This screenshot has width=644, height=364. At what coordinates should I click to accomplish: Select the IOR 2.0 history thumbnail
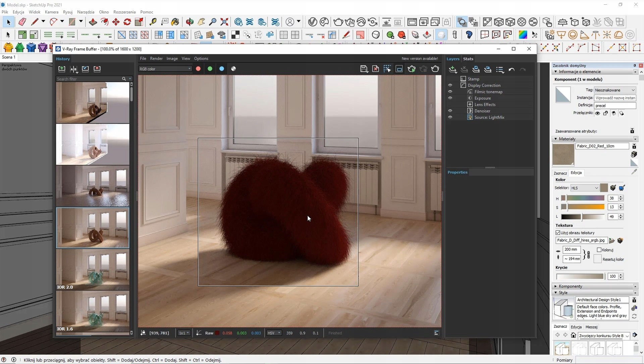93,269
